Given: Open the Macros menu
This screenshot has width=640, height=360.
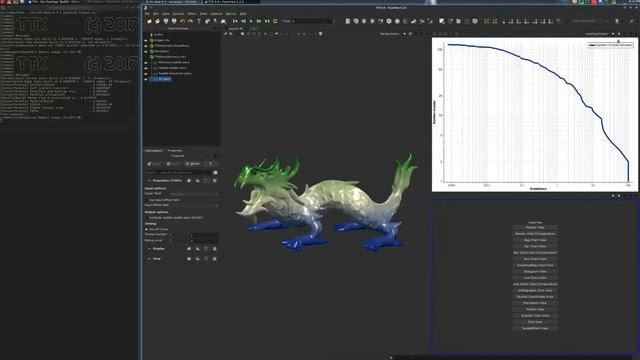Looking at the screenshot, I should pos(231,13).
